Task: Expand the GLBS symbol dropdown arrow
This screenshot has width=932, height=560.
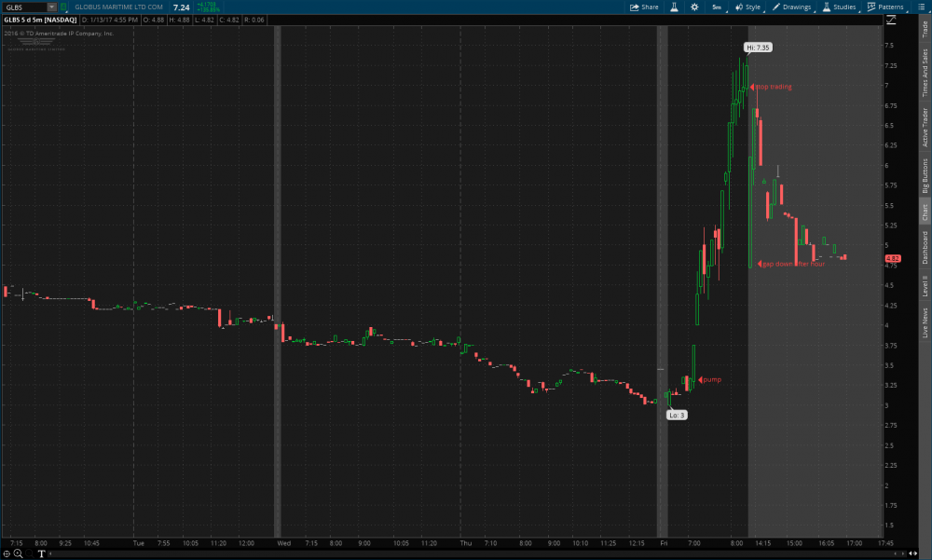Action: pos(51,7)
